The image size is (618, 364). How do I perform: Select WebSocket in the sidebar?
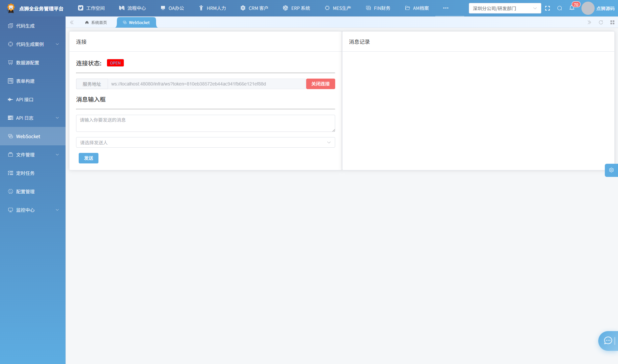coord(33,136)
